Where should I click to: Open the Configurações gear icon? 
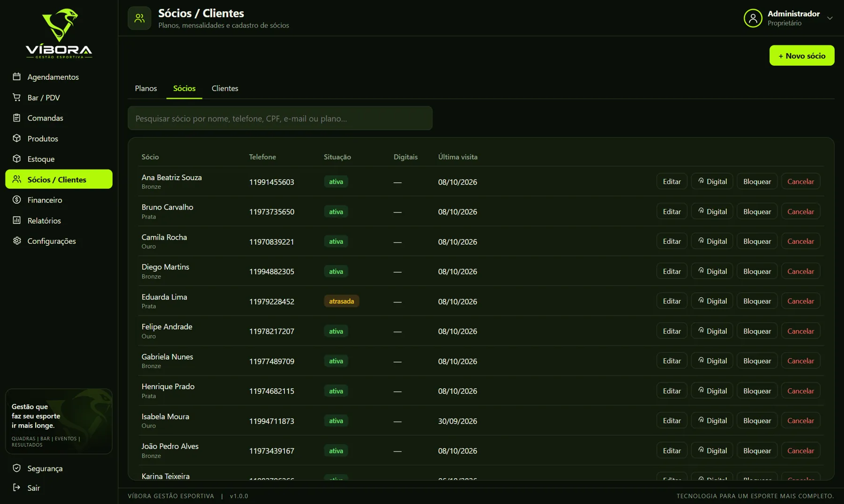point(17,241)
